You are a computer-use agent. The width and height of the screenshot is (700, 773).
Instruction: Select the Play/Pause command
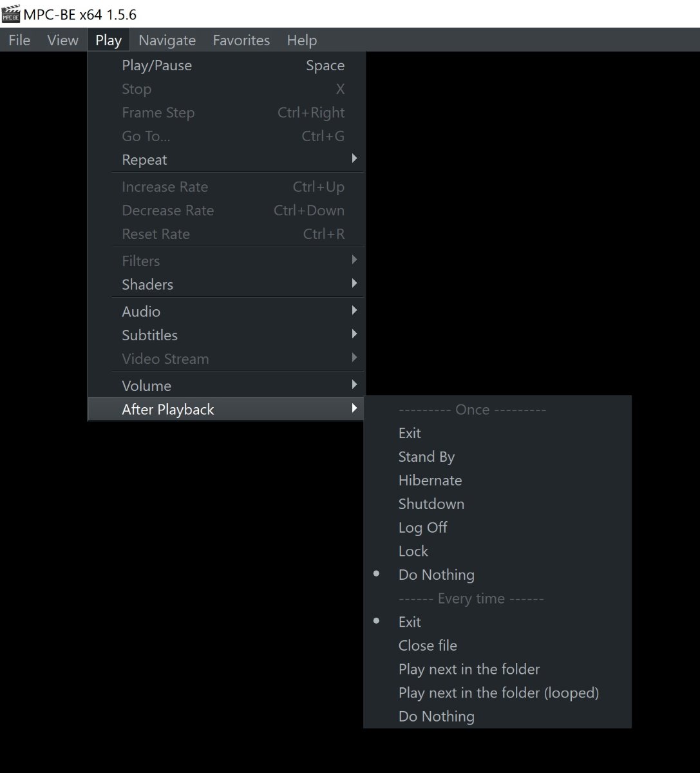[x=156, y=65]
